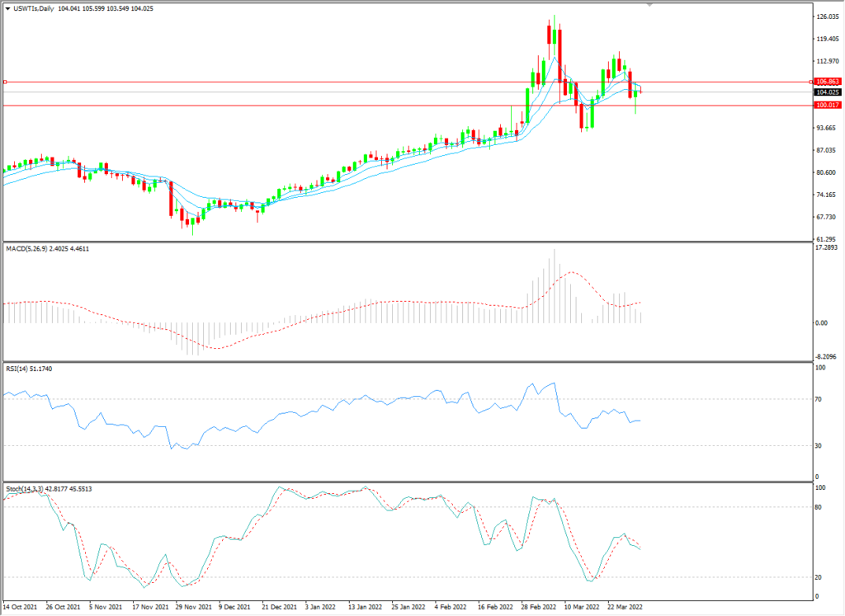This screenshot has width=845, height=616.
Task: Click the 29 Nov 2021 date label
Action: (x=192, y=605)
